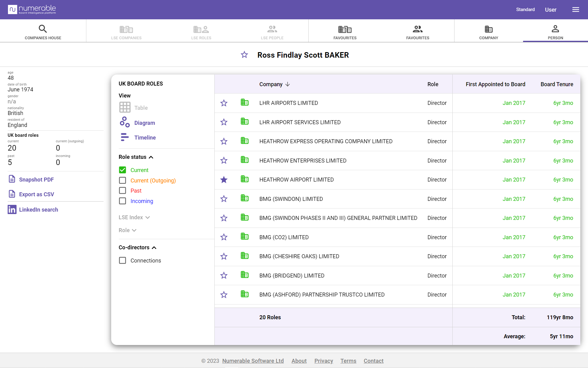Open LinkedIn search link
The image size is (588, 368).
point(39,210)
